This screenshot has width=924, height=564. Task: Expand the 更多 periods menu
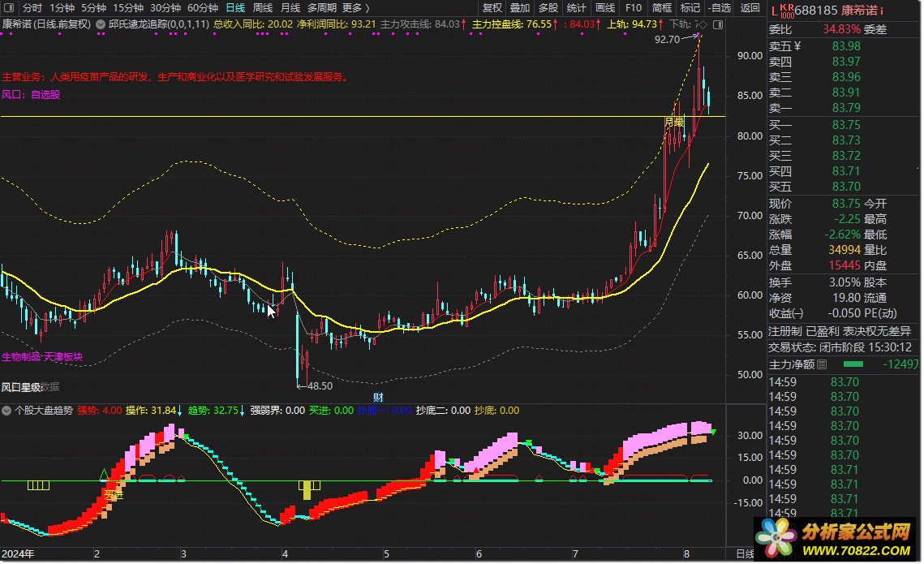click(x=355, y=7)
